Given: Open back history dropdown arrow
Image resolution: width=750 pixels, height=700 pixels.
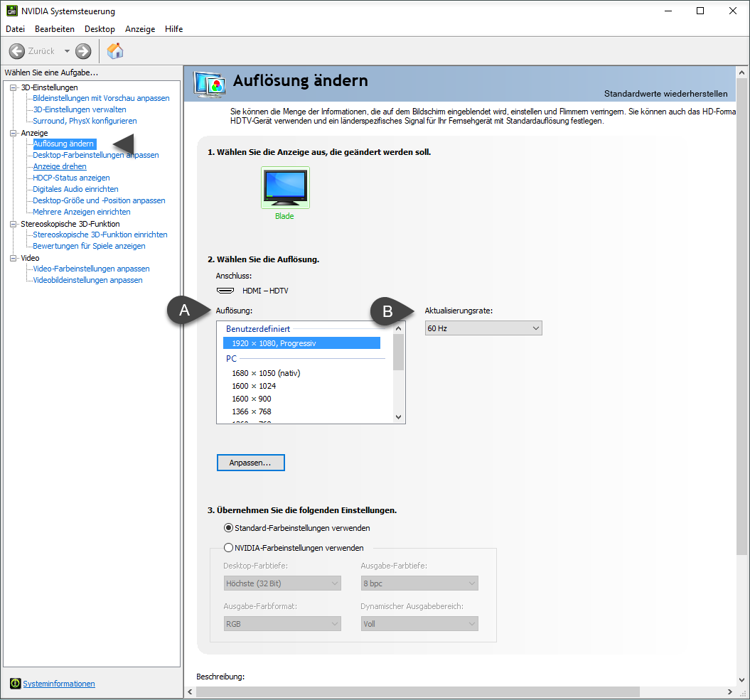Looking at the screenshot, I should (67, 51).
